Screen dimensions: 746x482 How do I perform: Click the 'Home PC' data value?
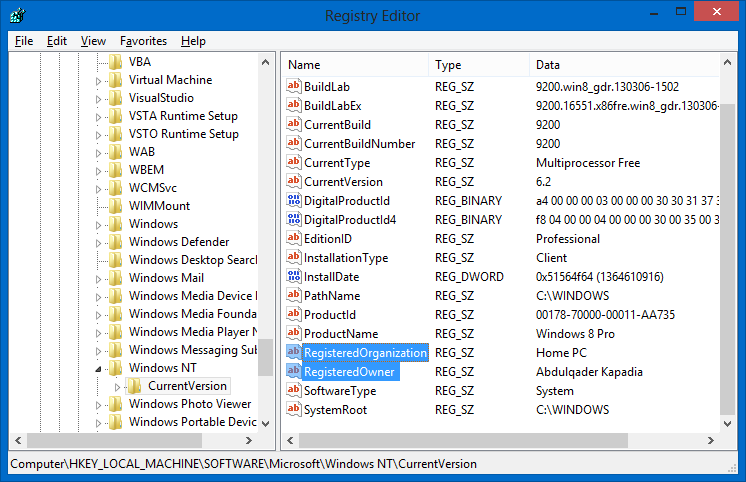pyautogui.click(x=561, y=353)
